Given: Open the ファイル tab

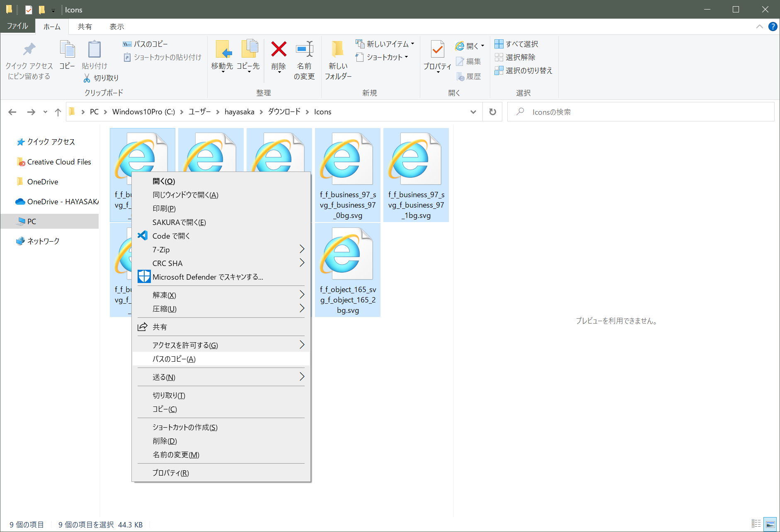Looking at the screenshot, I should click(x=17, y=27).
